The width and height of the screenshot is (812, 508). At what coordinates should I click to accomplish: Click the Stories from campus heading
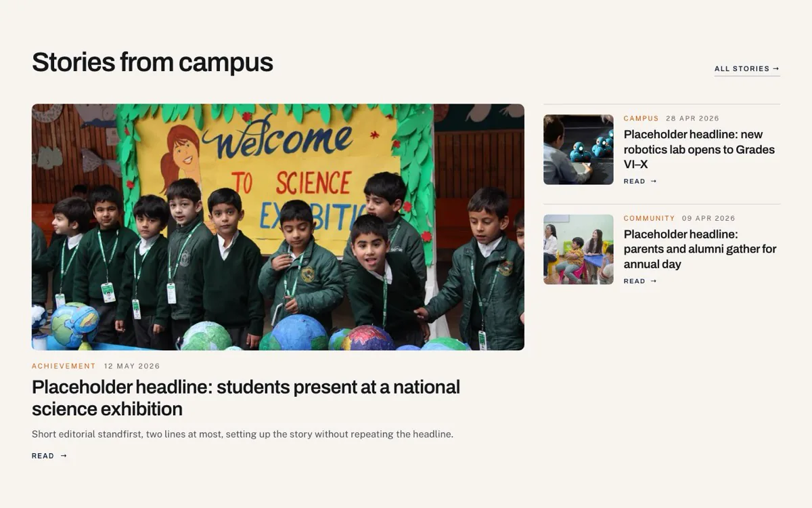click(x=152, y=62)
